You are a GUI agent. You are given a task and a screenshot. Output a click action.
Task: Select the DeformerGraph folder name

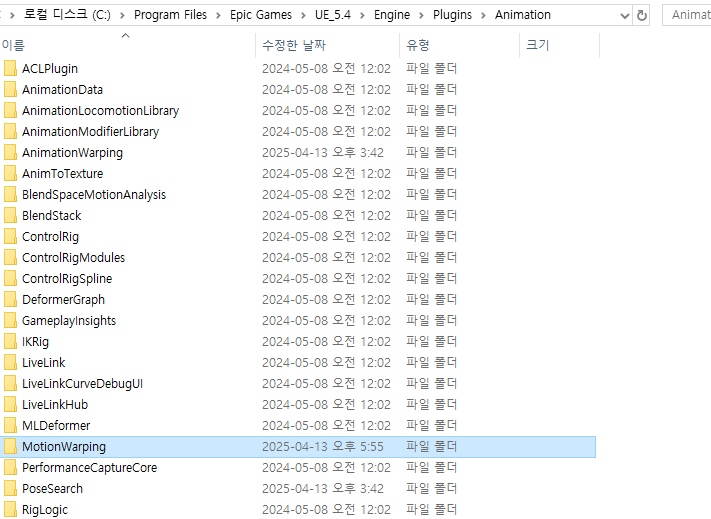coord(63,300)
